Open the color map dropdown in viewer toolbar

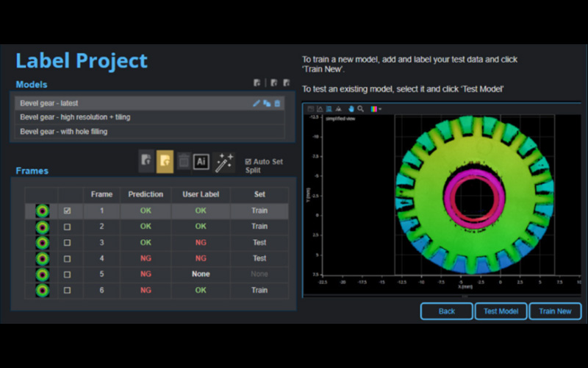point(376,109)
